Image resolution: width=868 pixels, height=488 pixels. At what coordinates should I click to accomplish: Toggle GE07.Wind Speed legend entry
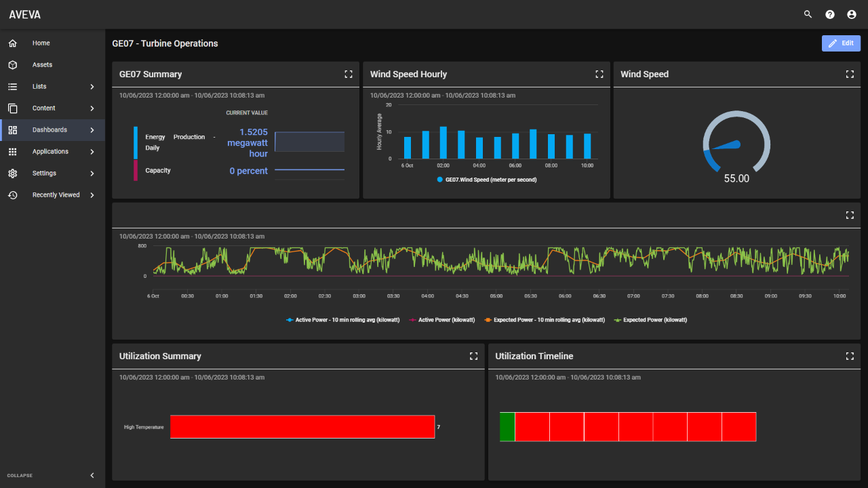[x=490, y=180]
